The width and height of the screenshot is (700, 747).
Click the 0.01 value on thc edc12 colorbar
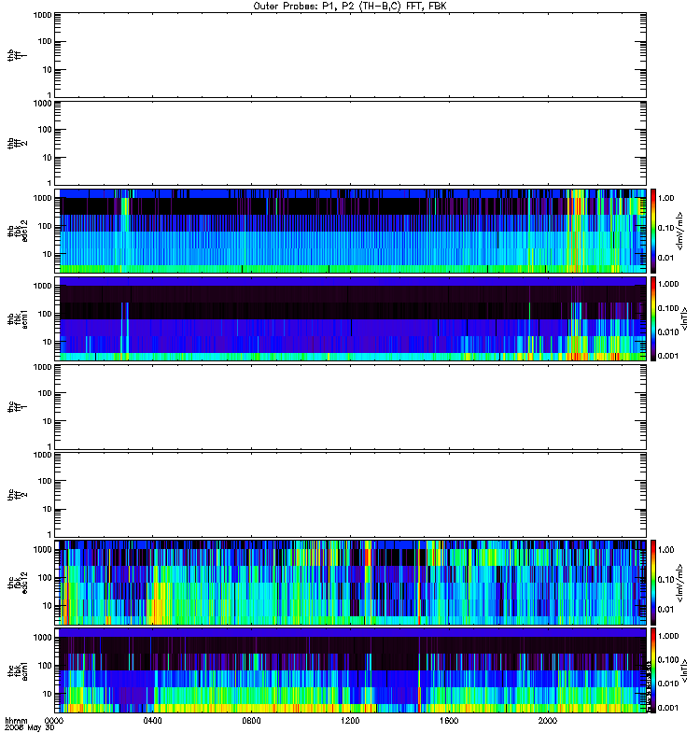coord(665,610)
